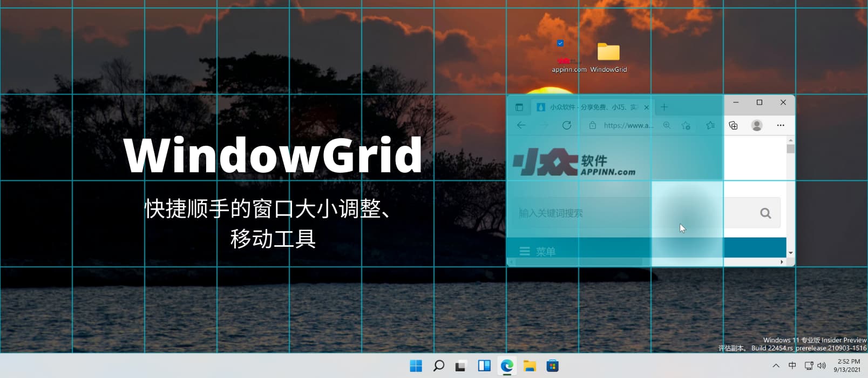Click the Microsoft Edge taskbar icon
Image resolution: width=868 pixels, height=378 pixels.
507,366
